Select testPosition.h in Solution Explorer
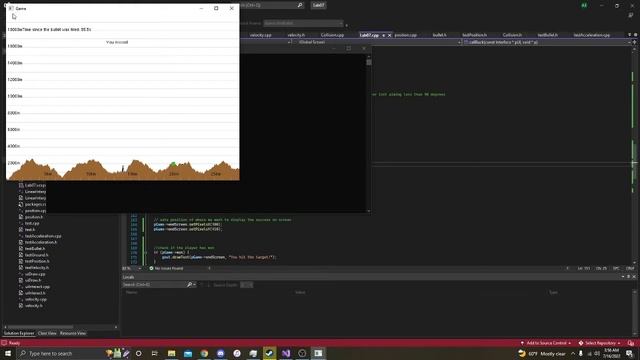 point(37,261)
